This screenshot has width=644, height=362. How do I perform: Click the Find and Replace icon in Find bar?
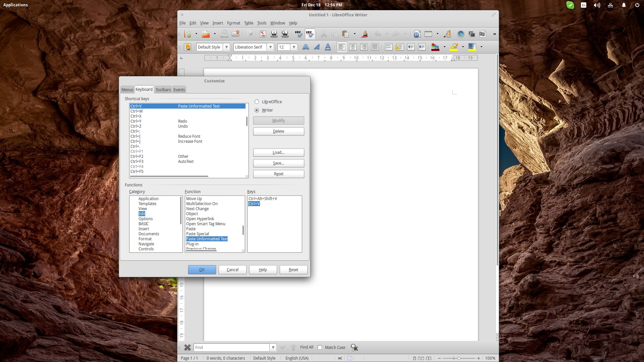(354, 348)
